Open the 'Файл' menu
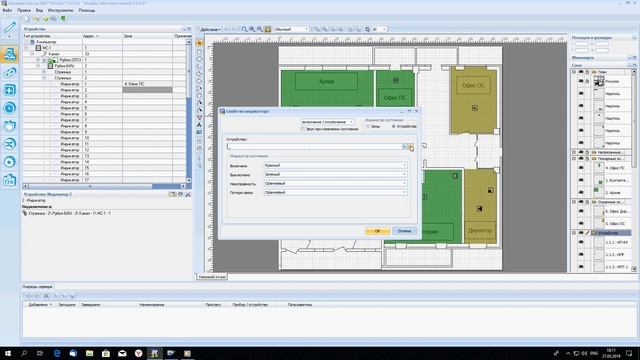 [7, 10]
